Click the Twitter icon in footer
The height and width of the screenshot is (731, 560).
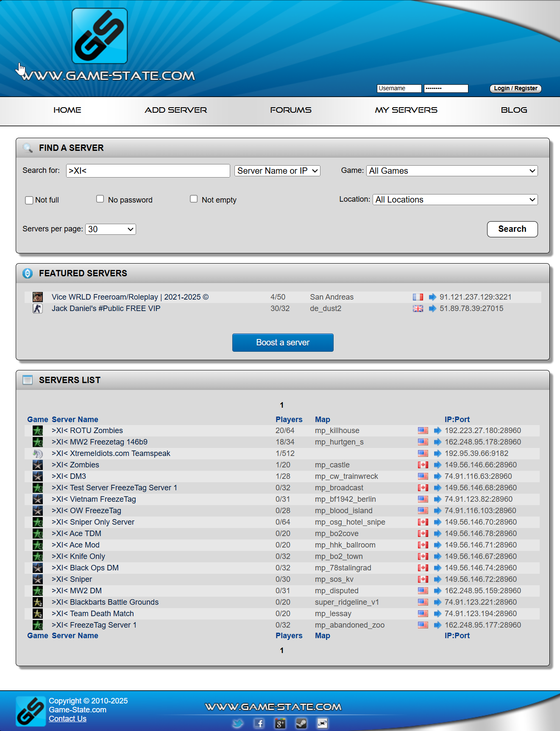[x=238, y=723]
